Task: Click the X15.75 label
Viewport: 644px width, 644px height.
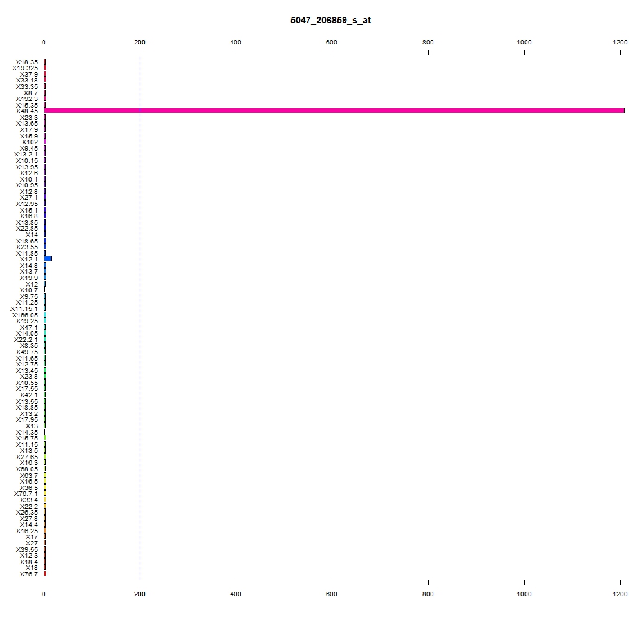Action: pos(26,438)
